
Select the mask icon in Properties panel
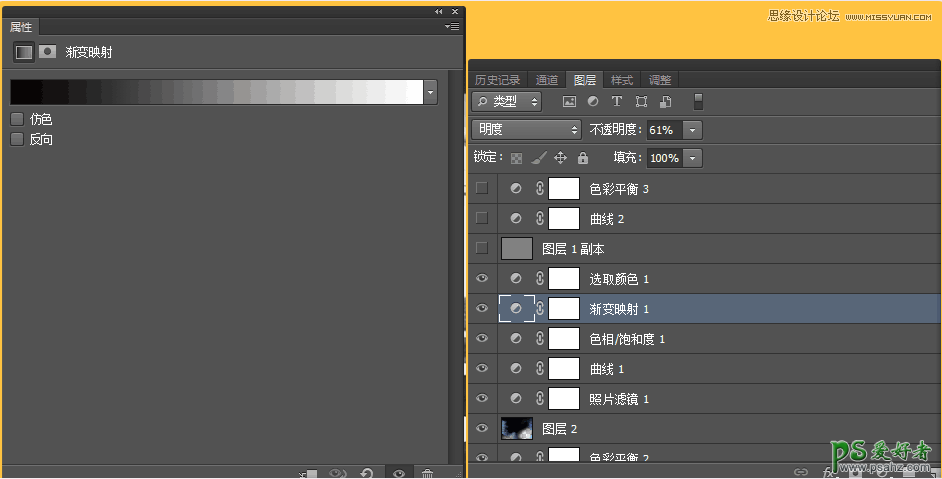click(47, 51)
